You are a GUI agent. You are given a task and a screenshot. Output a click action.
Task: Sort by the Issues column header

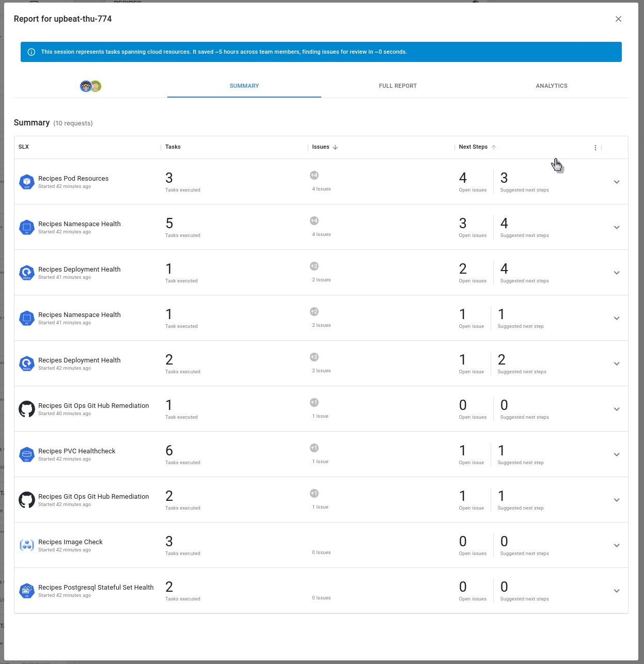(321, 147)
